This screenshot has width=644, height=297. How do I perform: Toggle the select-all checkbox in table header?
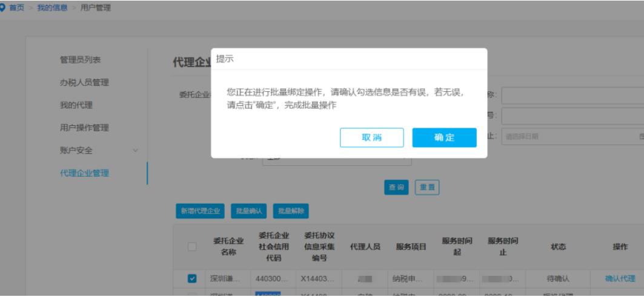[x=191, y=247]
